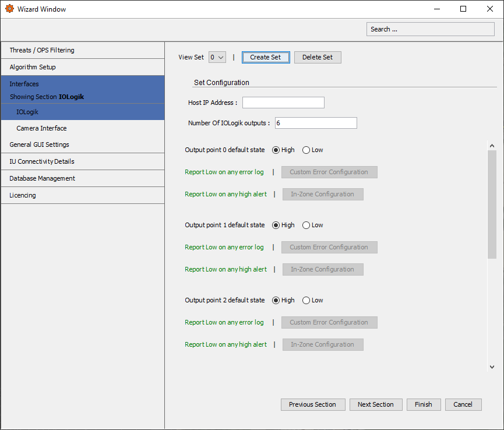Advance using the Next Section button

click(x=376, y=404)
